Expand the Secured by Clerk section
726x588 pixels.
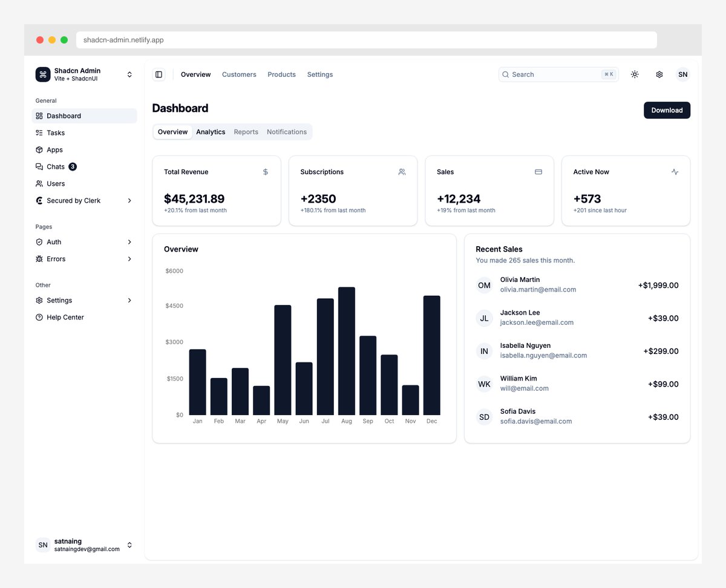[x=73, y=200]
